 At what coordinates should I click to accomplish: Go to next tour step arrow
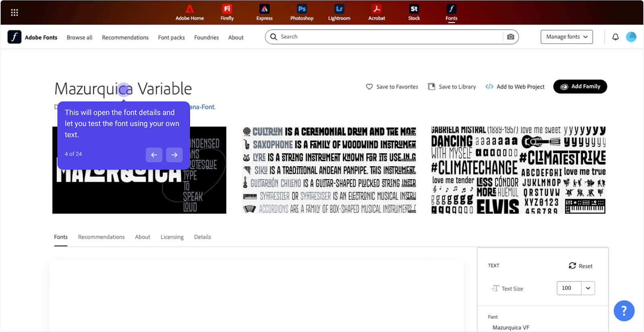tap(174, 155)
